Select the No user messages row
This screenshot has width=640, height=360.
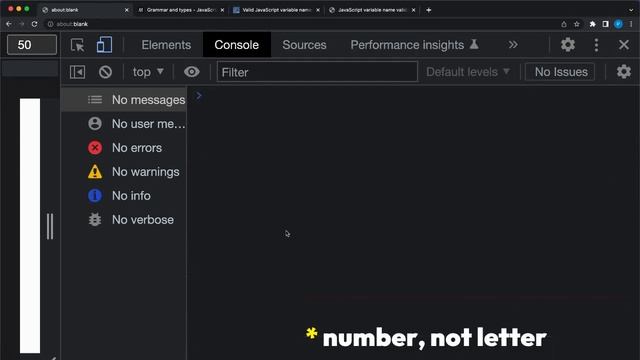click(x=124, y=124)
